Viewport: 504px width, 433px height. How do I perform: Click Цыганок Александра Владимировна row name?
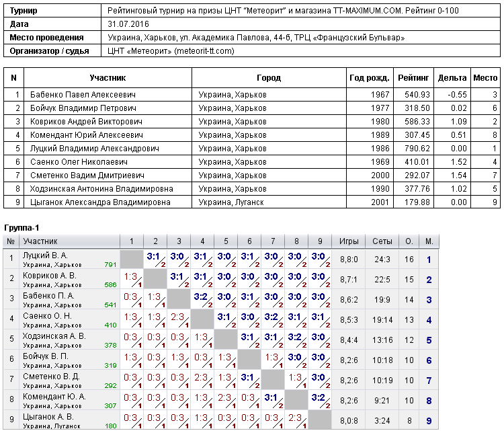pos(100,202)
